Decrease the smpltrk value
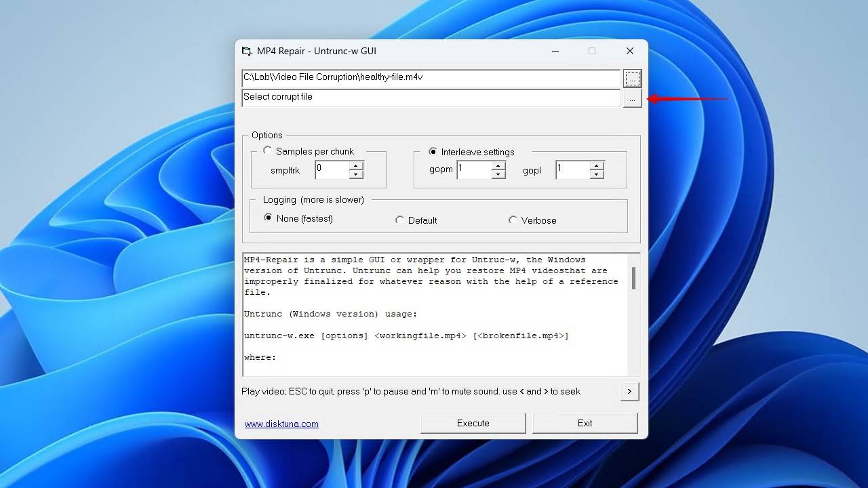The image size is (868, 488). pos(356,174)
